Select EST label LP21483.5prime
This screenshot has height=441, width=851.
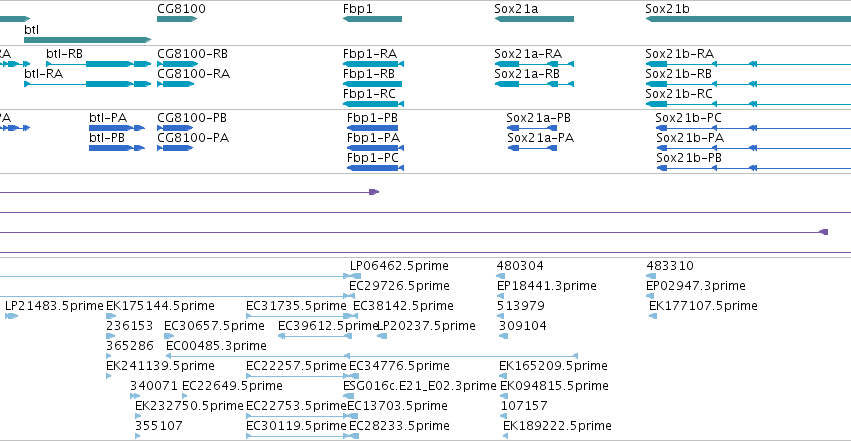coord(54,306)
